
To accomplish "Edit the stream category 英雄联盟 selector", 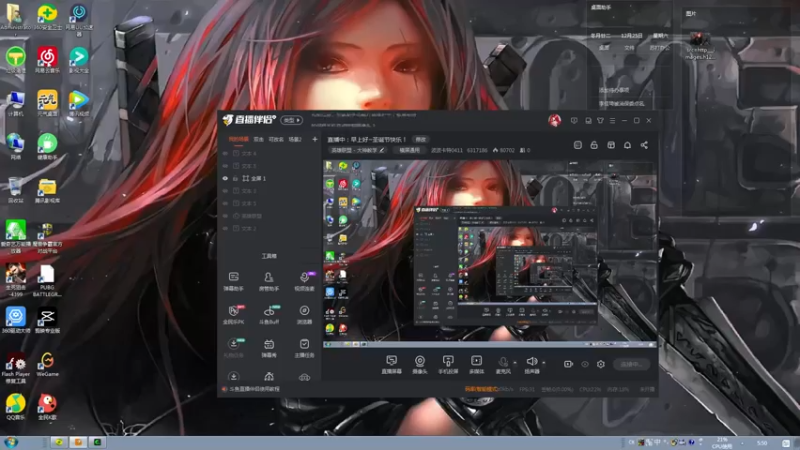I will pyautogui.click(x=357, y=151).
